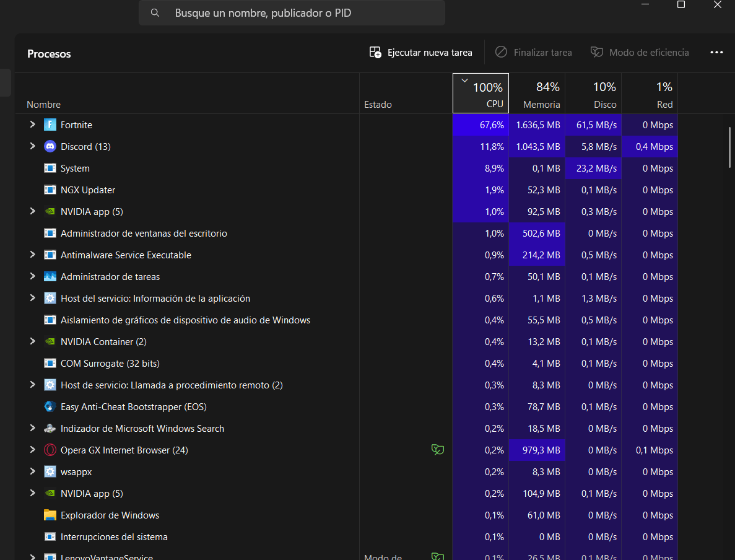Click the Antimalware Service Executable icon
Screen dimensions: 735x560
tap(50, 255)
